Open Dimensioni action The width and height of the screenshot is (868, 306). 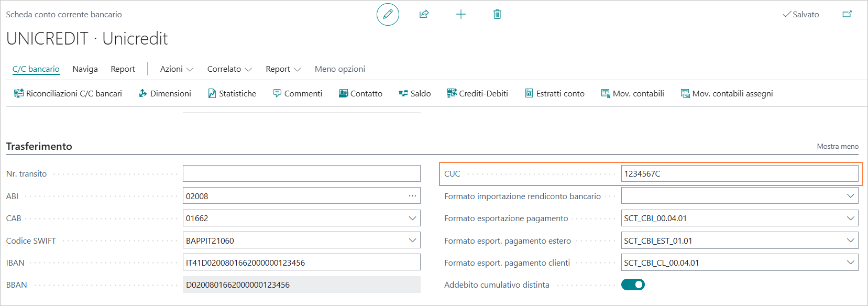(x=165, y=93)
